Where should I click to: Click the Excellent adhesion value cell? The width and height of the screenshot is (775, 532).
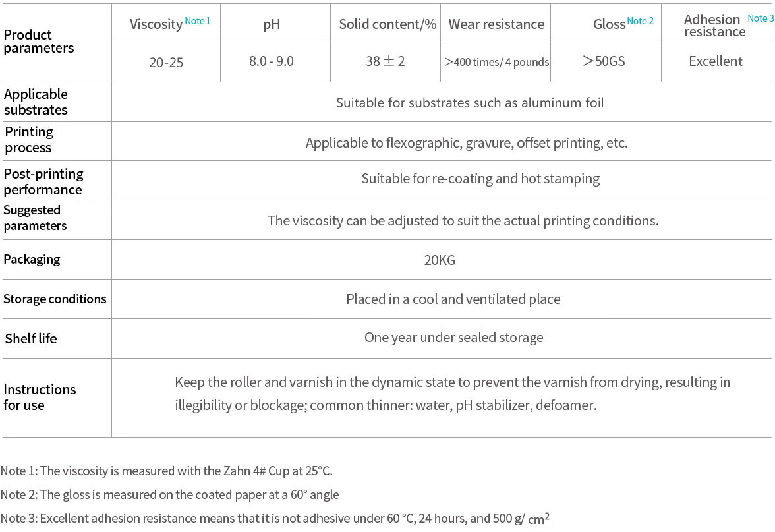point(716,61)
